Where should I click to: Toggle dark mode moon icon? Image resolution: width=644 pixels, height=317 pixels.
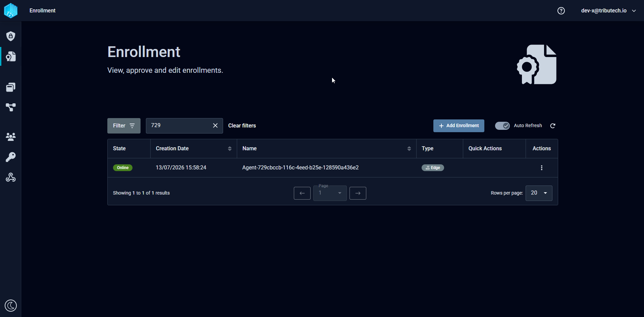(x=11, y=306)
